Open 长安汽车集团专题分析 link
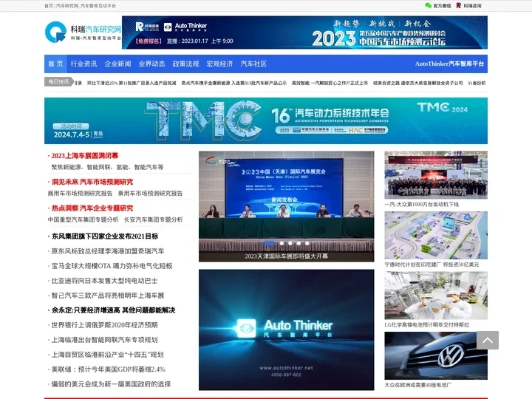Screen dimensions: 532x399 pyautogui.click(x=154, y=219)
